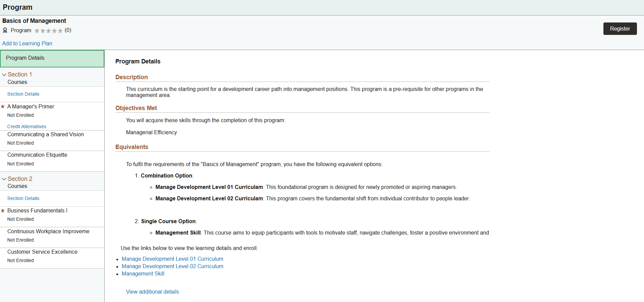Collapse Section 2 using its chevron
The height and width of the screenshot is (302, 644).
pyautogui.click(x=4, y=179)
